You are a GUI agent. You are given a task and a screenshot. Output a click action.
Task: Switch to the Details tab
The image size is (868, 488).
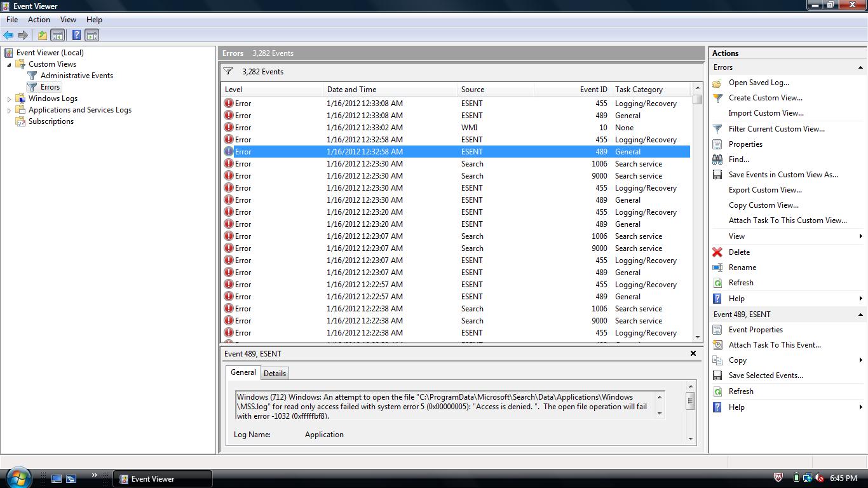pyautogui.click(x=275, y=374)
